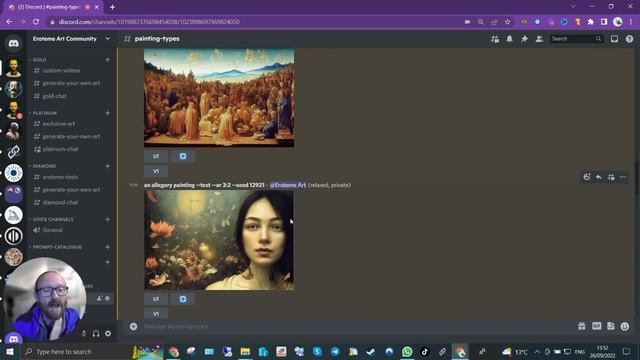Show pinned messages

[524, 39]
